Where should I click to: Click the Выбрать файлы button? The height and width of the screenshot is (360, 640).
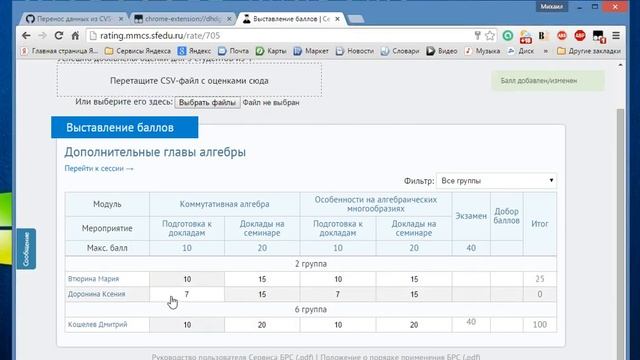pyautogui.click(x=207, y=102)
